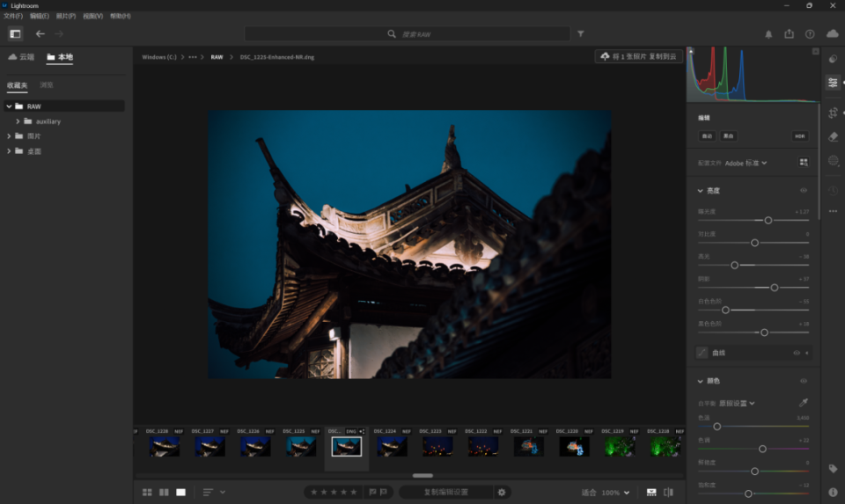
Task: Open the 帮助(H) menu
Action: click(121, 16)
